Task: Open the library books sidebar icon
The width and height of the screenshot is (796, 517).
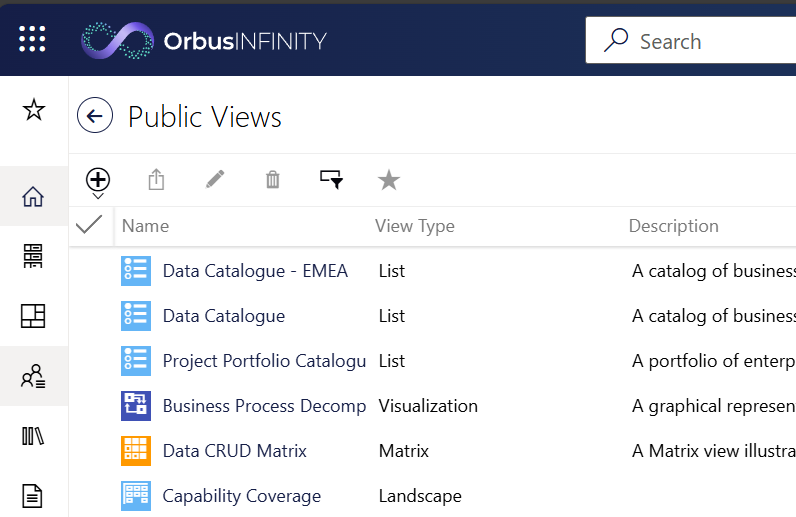Action: pyautogui.click(x=33, y=436)
